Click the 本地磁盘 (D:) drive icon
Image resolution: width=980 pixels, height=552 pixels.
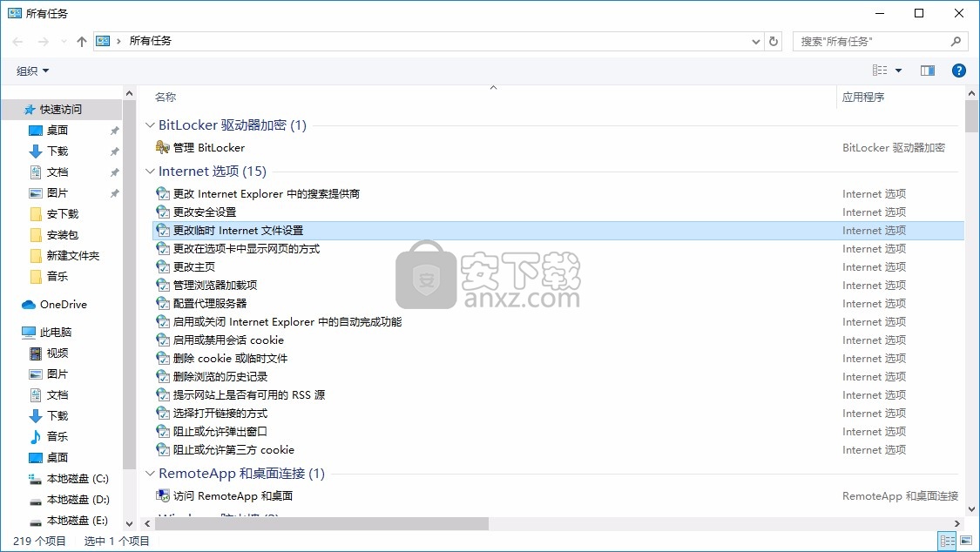point(36,500)
